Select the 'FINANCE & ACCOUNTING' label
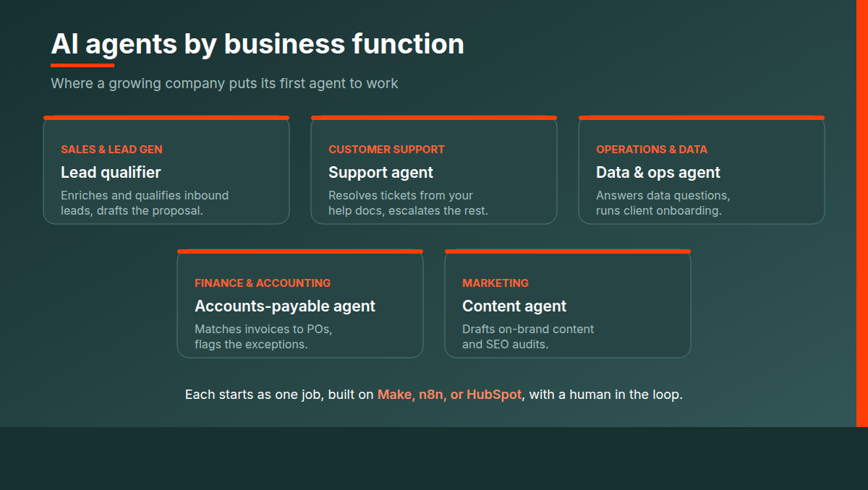Screen dimensions: 868x490 (x=263, y=283)
